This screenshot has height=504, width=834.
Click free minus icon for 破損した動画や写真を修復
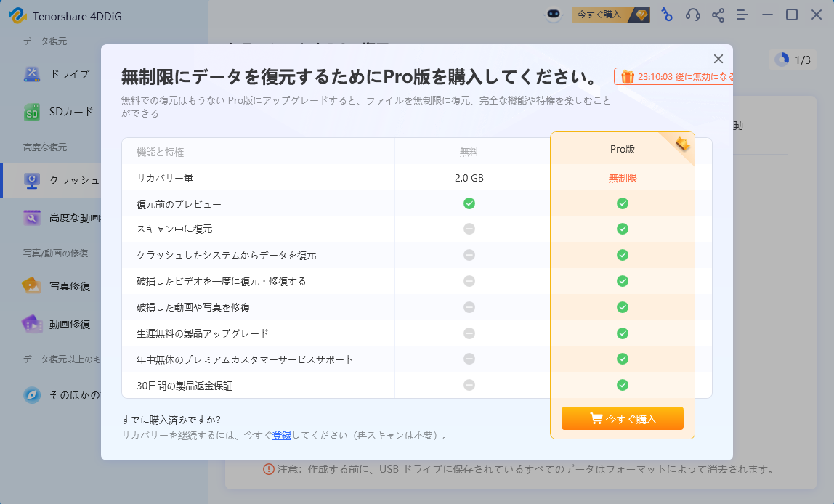point(469,307)
